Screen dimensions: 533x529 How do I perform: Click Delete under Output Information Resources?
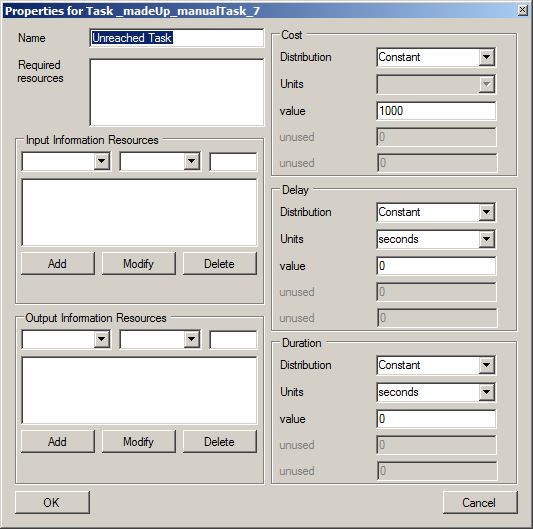(x=220, y=442)
